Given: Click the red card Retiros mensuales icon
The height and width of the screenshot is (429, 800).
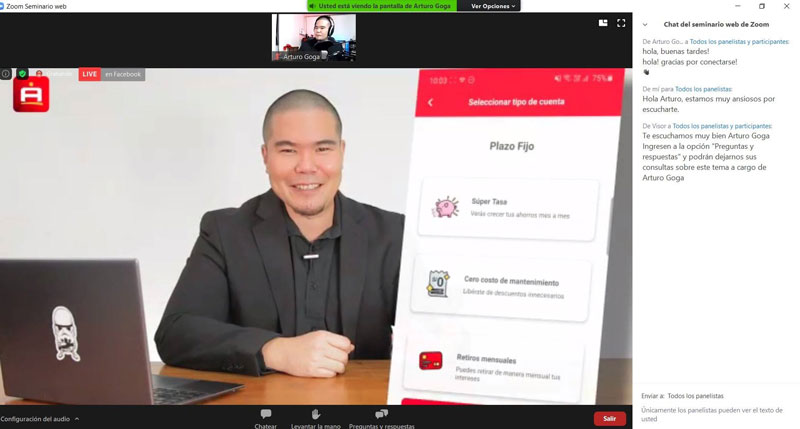Looking at the screenshot, I should point(431,361).
